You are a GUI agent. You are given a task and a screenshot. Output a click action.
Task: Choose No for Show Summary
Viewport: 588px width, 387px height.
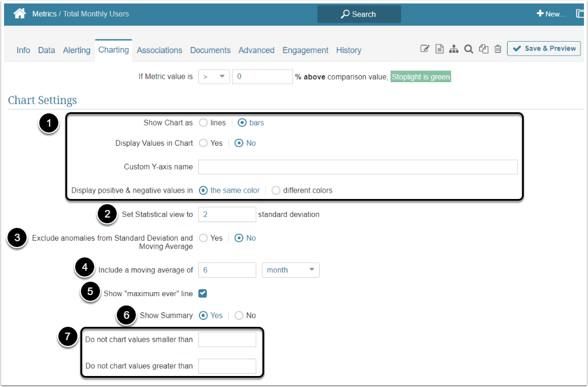[239, 315]
